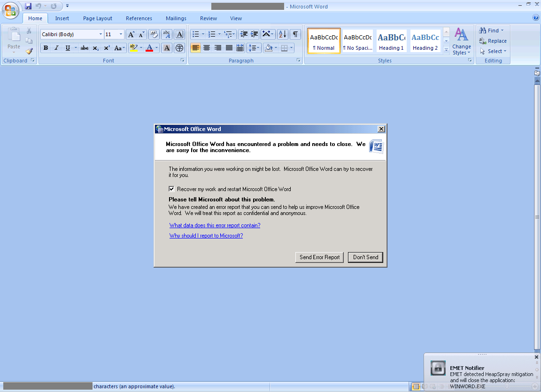Click the Phonetic Guide icon
Screen dimensions: 541x392
coord(167,34)
